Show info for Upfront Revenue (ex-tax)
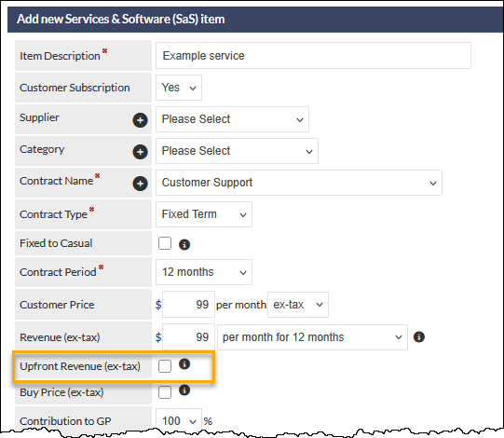This screenshot has width=504, height=438. [184, 363]
